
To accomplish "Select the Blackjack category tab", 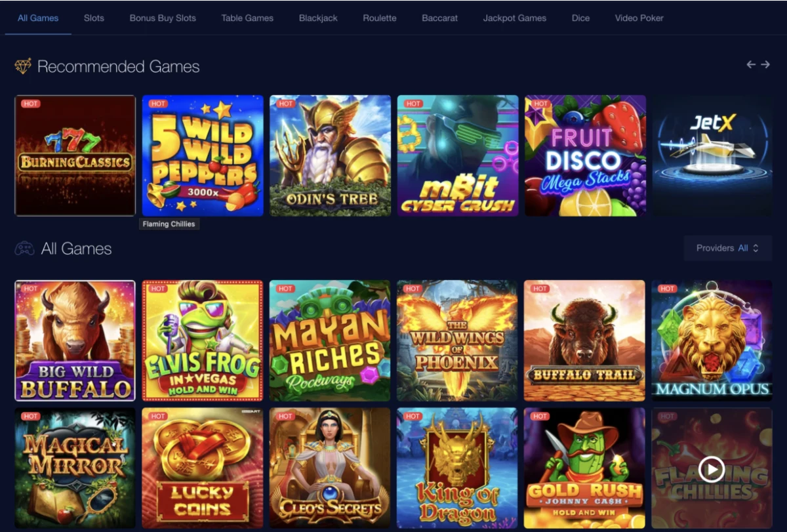I will pyautogui.click(x=318, y=18).
